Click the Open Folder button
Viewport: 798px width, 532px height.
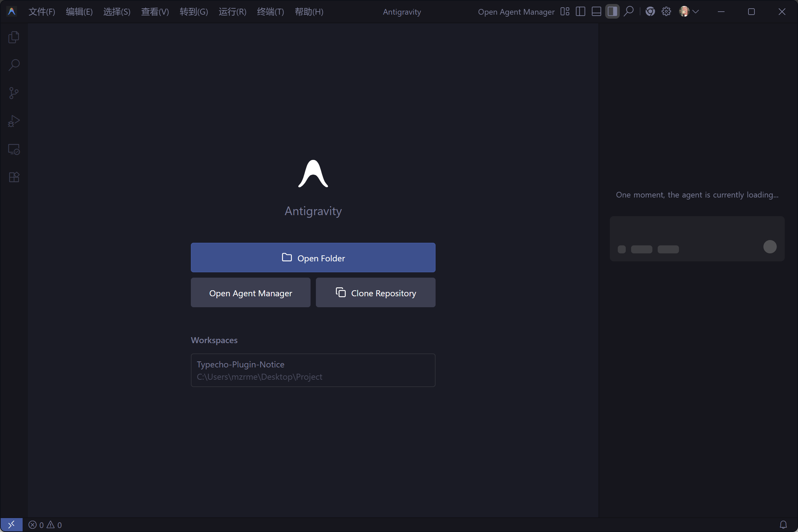pyautogui.click(x=313, y=257)
